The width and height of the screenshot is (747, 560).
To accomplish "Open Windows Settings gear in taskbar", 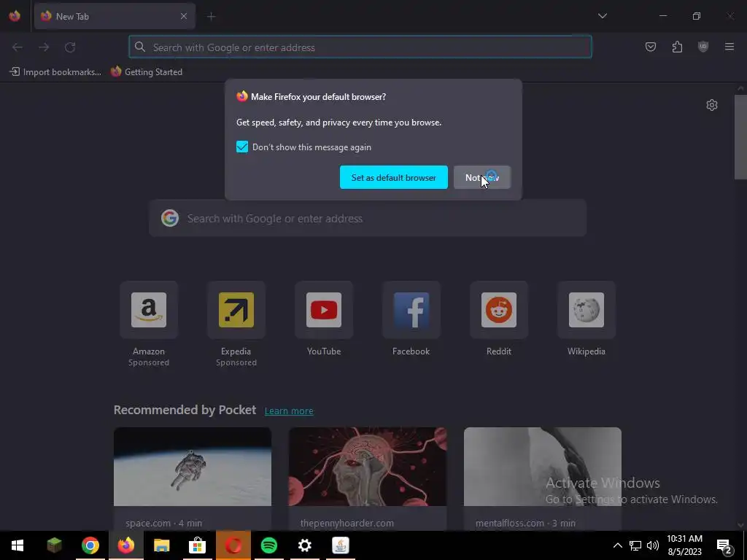I will click(x=304, y=545).
